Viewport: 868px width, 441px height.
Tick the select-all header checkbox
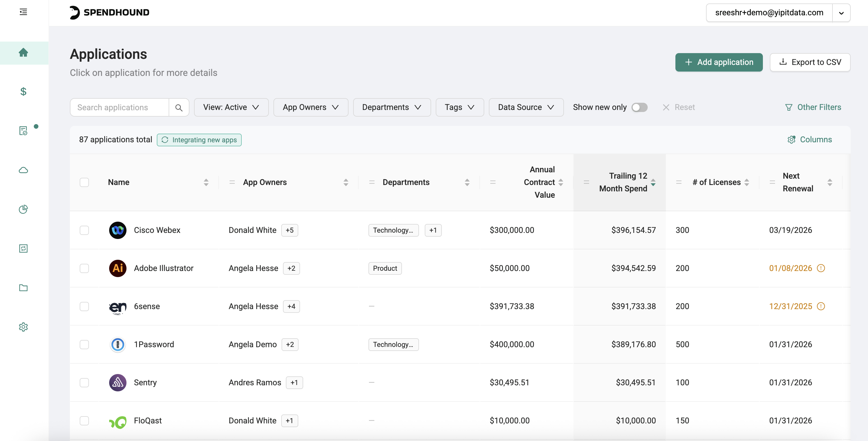click(x=84, y=182)
